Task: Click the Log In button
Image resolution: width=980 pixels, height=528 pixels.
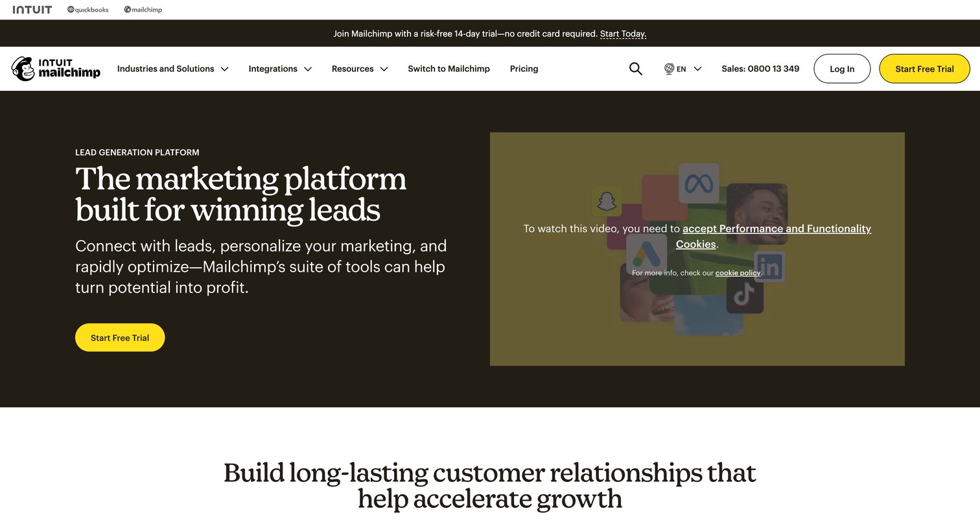Action: coord(842,69)
